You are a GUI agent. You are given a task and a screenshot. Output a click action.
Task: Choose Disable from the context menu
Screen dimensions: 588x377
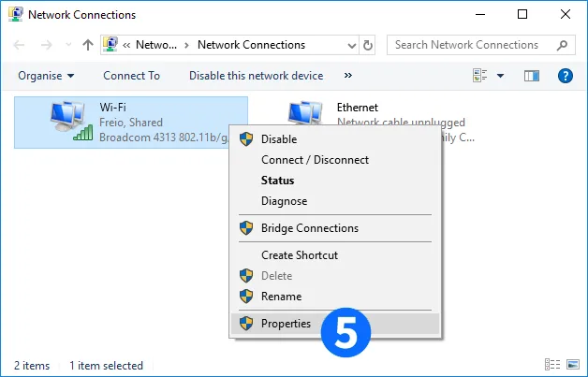point(335,139)
